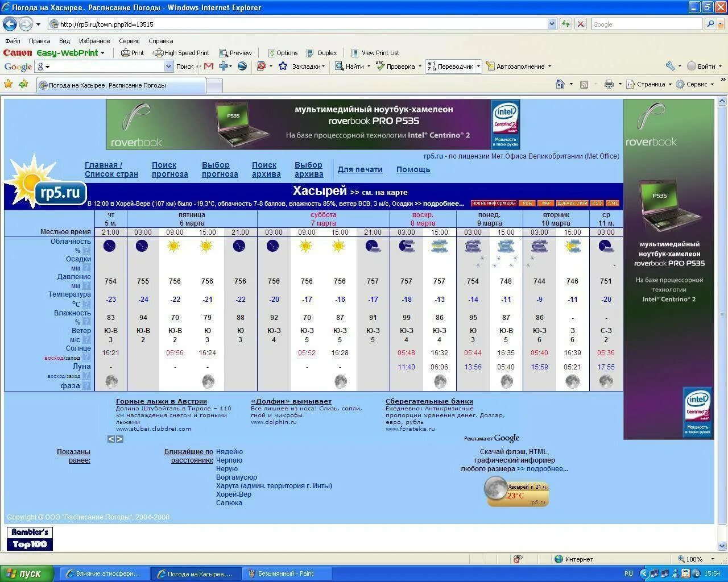Click the browser Back button
The image size is (728, 582).
click(10, 24)
